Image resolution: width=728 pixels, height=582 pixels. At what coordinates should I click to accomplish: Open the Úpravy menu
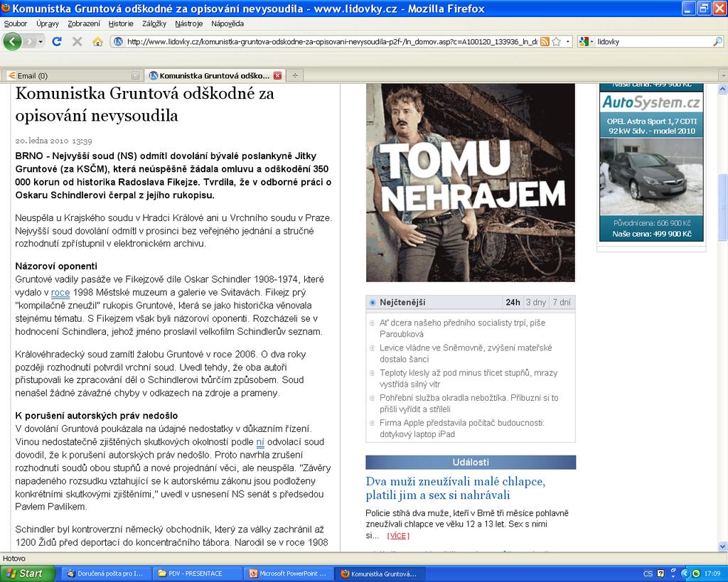point(48,23)
